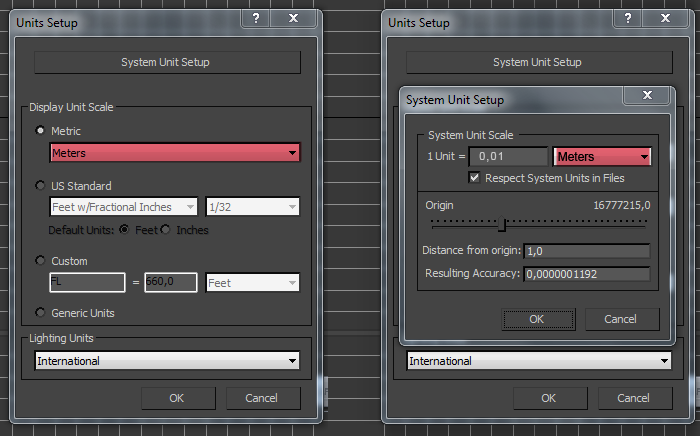
Task: Click OK in the right Units Setup window
Action: [550, 398]
